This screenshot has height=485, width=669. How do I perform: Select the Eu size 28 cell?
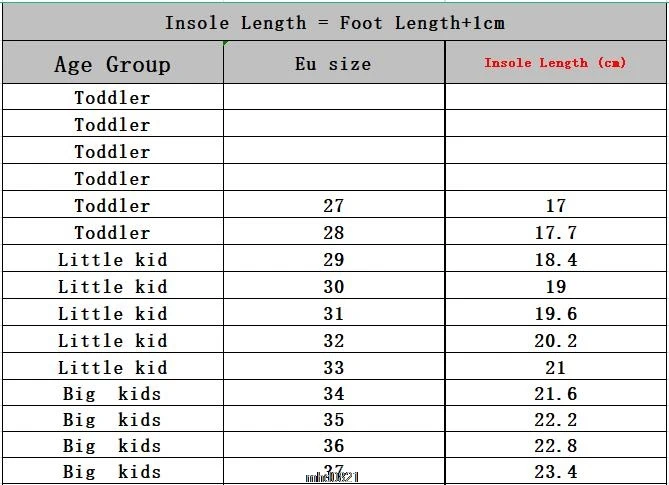333,233
